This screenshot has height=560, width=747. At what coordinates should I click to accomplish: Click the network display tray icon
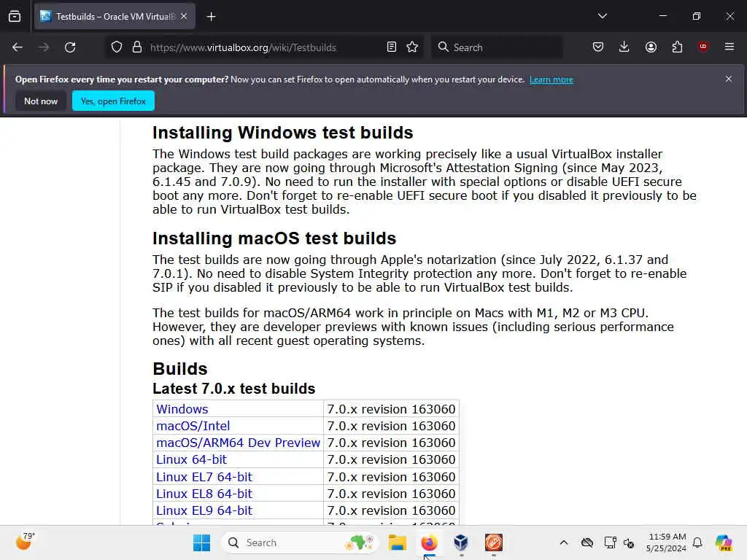pos(610,542)
